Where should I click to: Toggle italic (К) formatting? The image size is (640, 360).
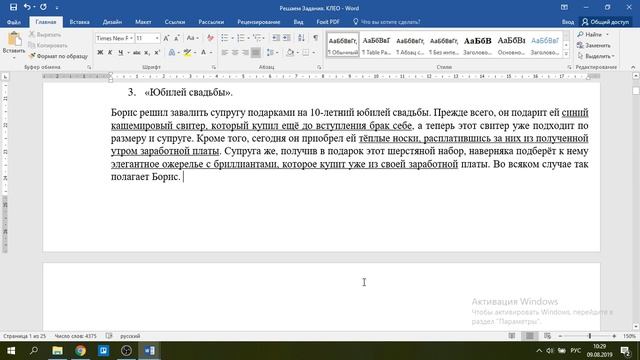(x=110, y=52)
